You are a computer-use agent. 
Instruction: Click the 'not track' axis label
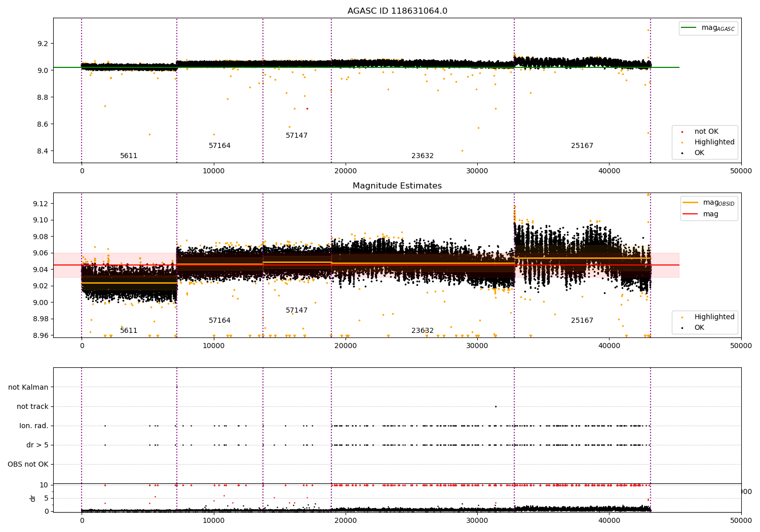point(32,407)
